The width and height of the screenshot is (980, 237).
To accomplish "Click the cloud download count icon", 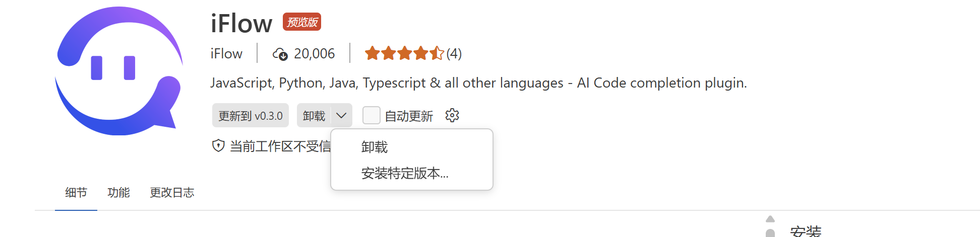I will (280, 54).
